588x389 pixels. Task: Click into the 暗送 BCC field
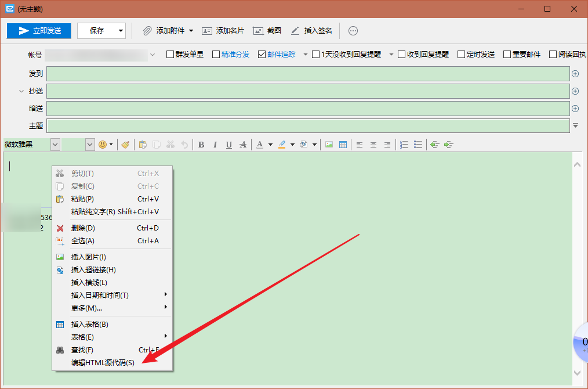(x=308, y=109)
